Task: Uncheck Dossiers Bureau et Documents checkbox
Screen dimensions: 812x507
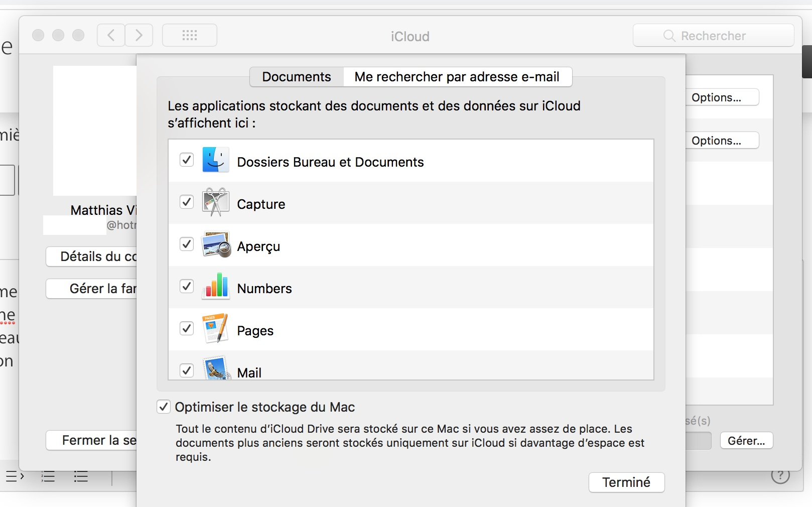Action: (187, 160)
